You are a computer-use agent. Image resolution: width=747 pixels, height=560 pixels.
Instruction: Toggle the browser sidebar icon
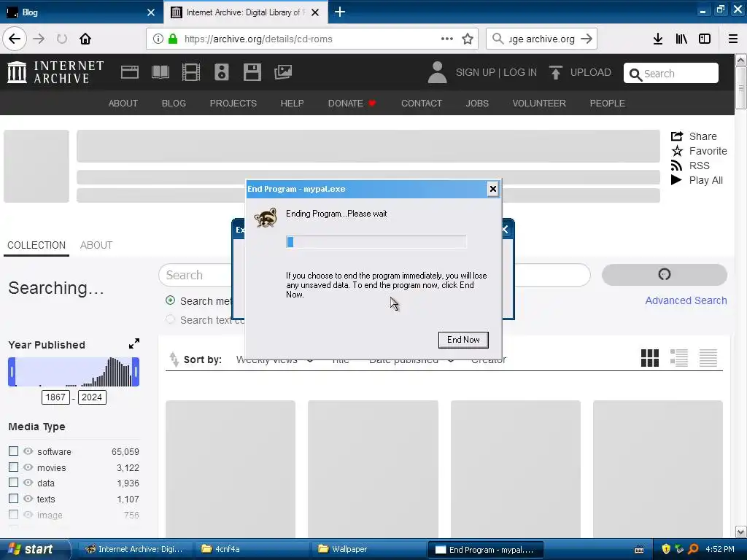pyautogui.click(x=705, y=39)
